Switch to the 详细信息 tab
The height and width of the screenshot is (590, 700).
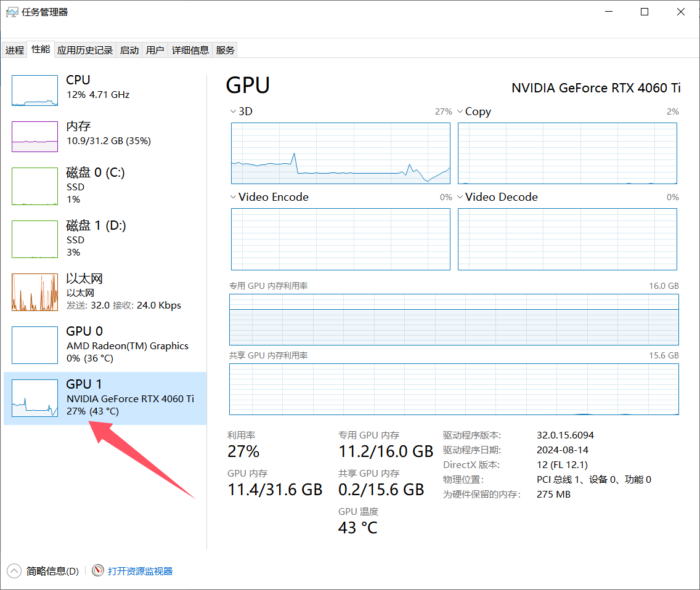pyautogui.click(x=190, y=50)
